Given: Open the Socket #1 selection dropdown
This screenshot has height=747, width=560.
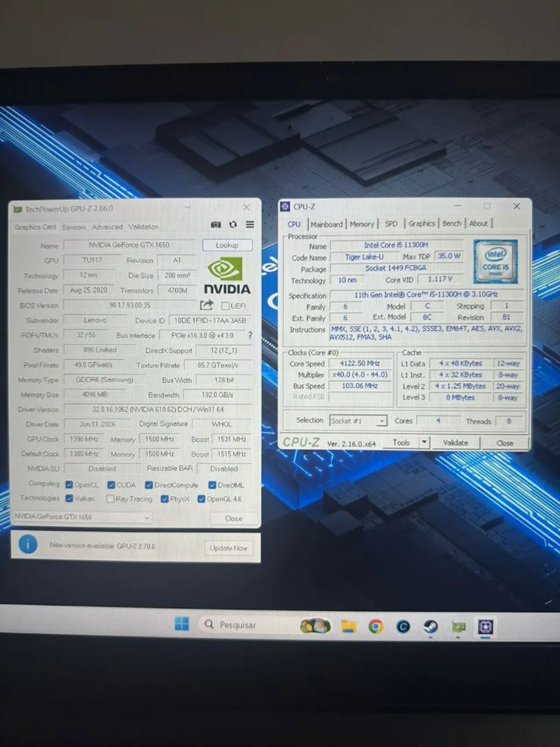Looking at the screenshot, I should [358, 421].
